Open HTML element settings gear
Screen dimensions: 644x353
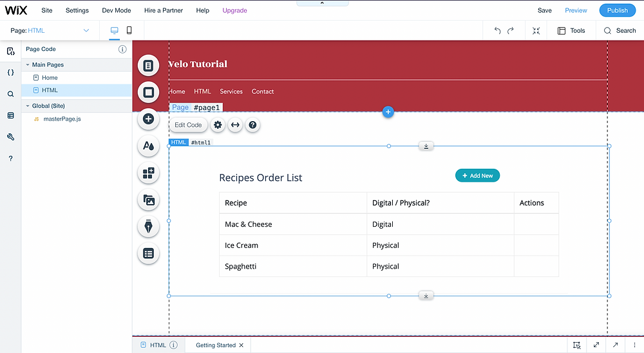218,125
